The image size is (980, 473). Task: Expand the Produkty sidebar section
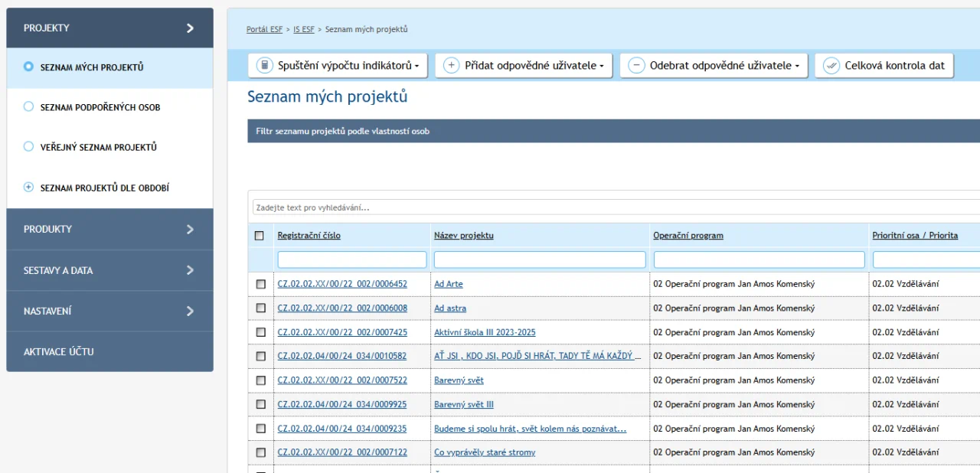[109, 230]
